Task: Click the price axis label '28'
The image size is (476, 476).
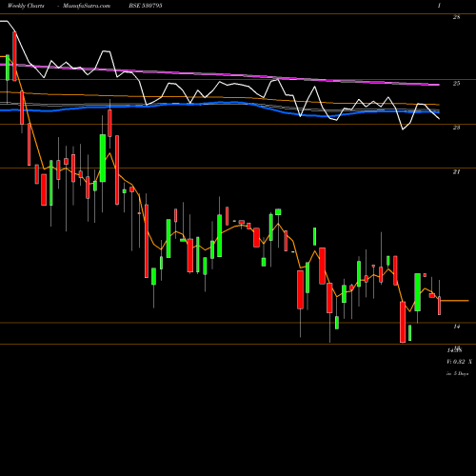Action: [456, 17]
